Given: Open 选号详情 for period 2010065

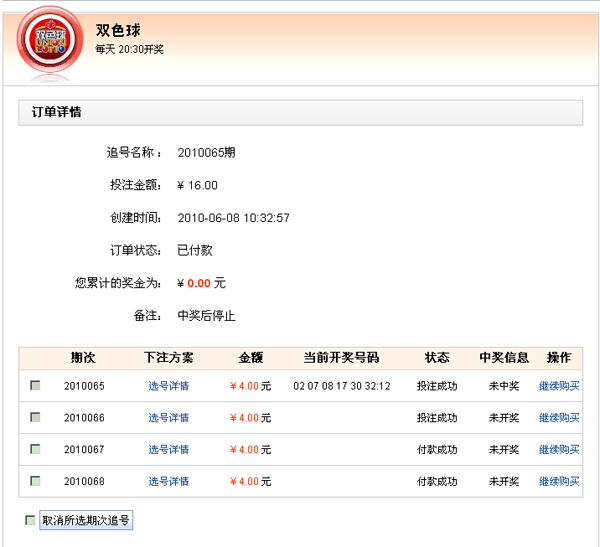Looking at the screenshot, I should tap(169, 386).
